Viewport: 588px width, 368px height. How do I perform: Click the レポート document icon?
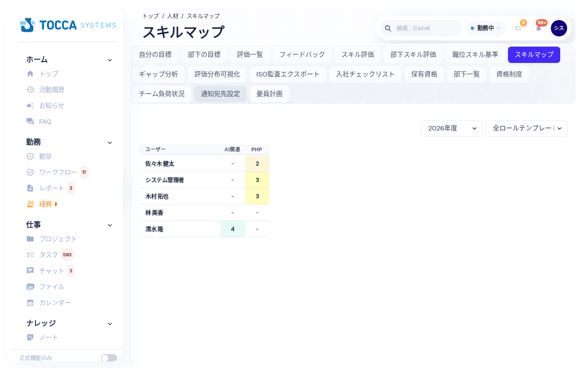(30, 188)
